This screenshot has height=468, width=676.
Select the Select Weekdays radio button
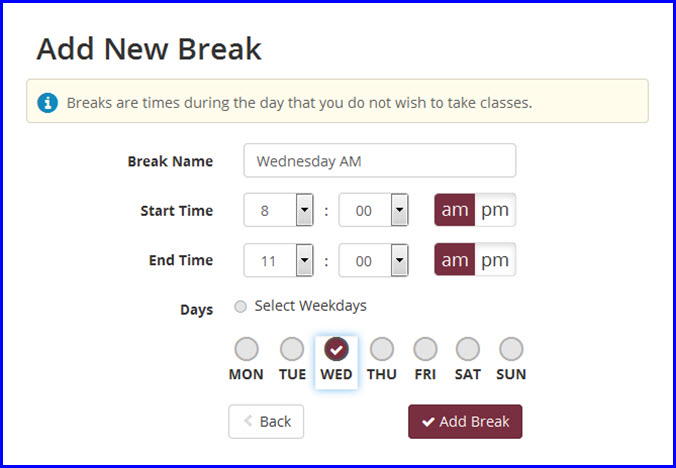tap(240, 307)
